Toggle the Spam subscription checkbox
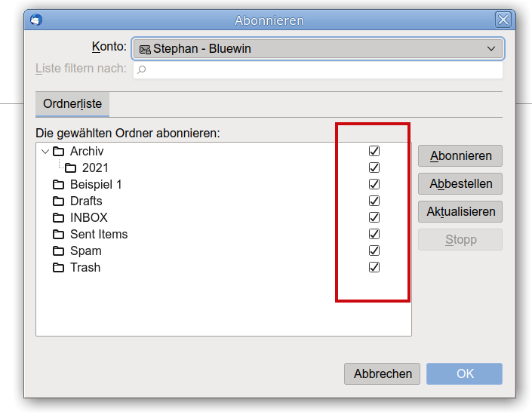The image size is (532, 418). tap(374, 250)
